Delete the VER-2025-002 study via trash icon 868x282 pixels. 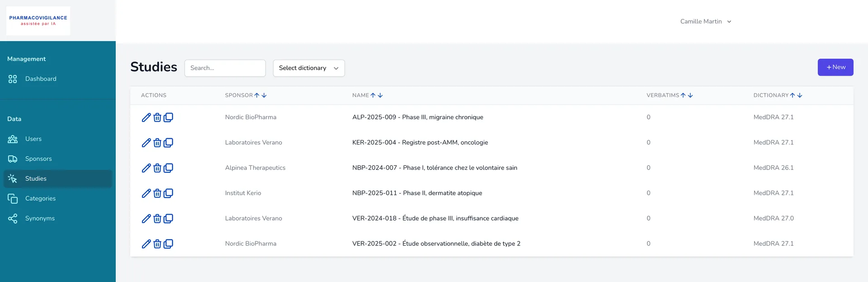coord(157,244)
